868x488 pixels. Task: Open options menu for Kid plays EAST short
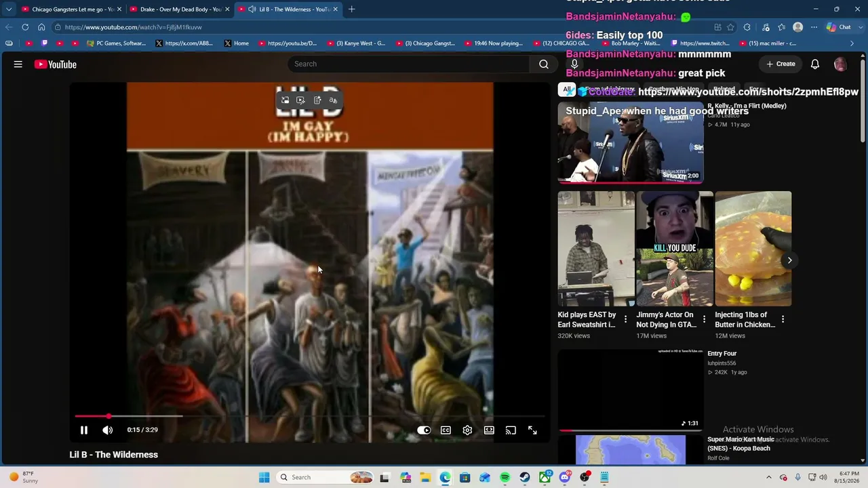(x=626, y=319)
